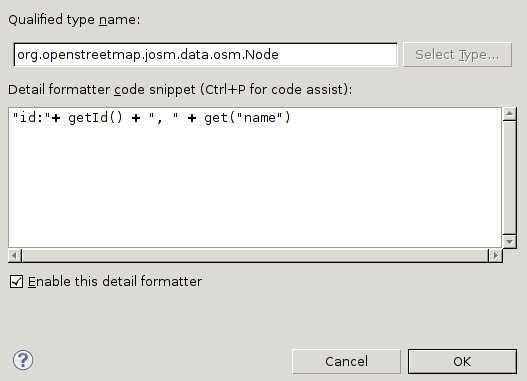Image resolution: width=527 pixels, height=381 pixels.
Task: Click the snippet's vertical scrollbar up arrow
Action: (510, 114)
